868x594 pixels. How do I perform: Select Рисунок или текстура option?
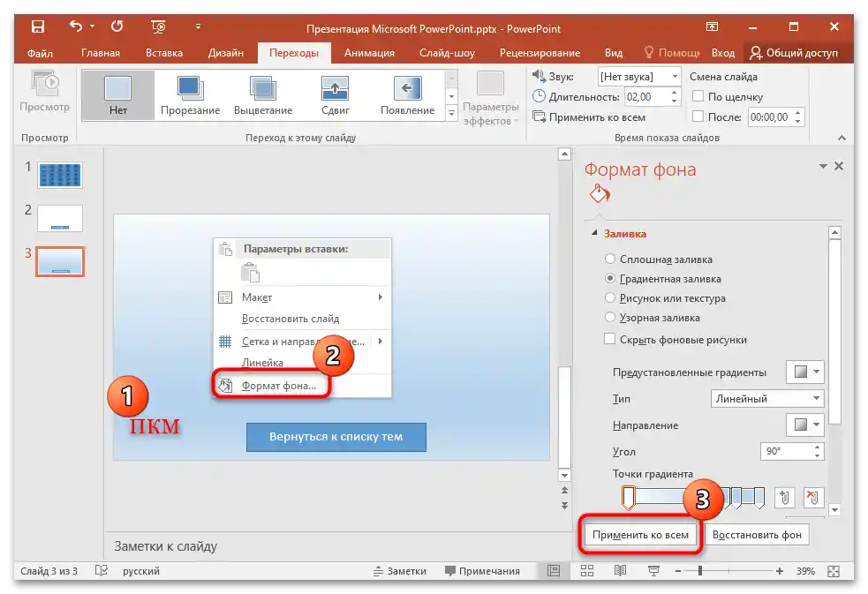pyautogui.click(x=609, y=297)
